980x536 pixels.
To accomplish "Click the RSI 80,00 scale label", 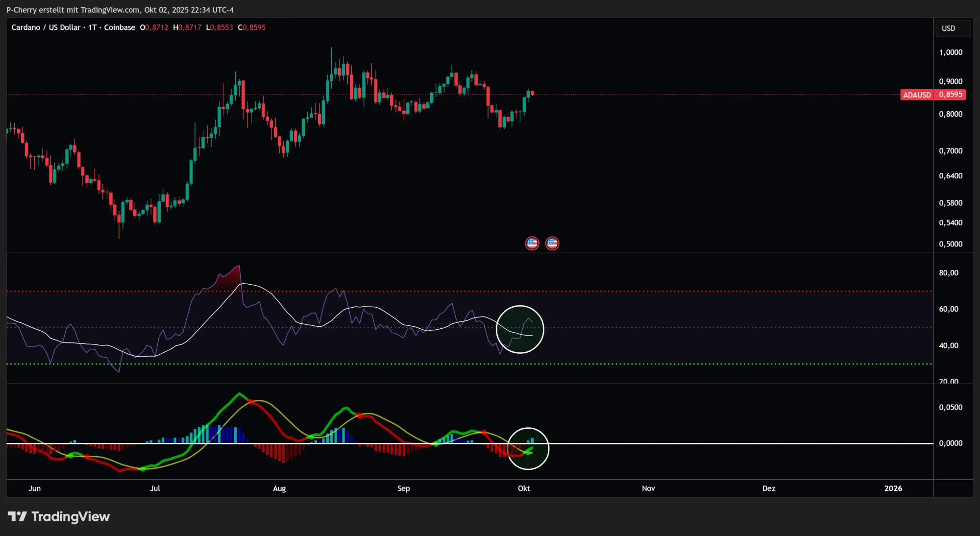I will [948, 273].
